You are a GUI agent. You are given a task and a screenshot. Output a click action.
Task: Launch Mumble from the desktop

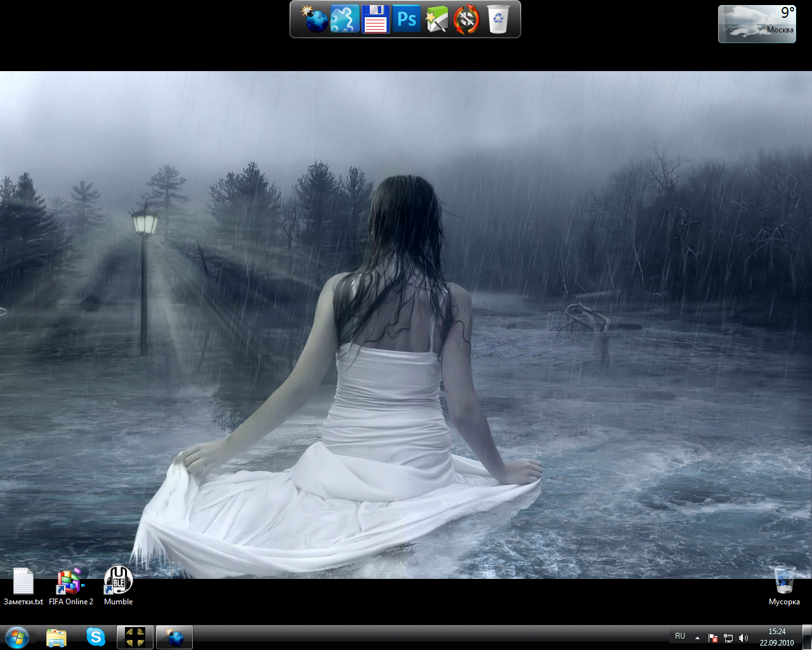coord(118,579)
